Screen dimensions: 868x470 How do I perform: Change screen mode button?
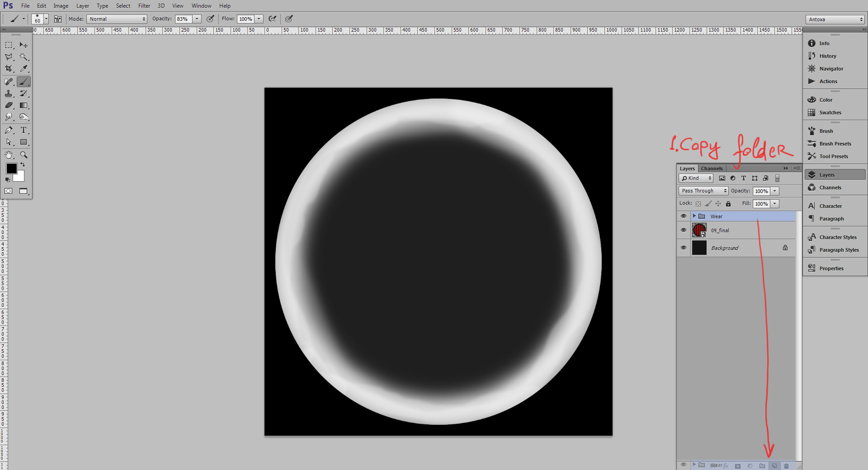(x=24, y=191)
